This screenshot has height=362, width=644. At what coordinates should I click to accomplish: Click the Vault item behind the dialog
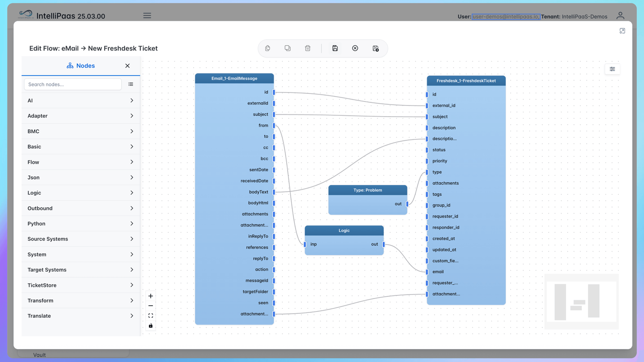pos(39,355)
